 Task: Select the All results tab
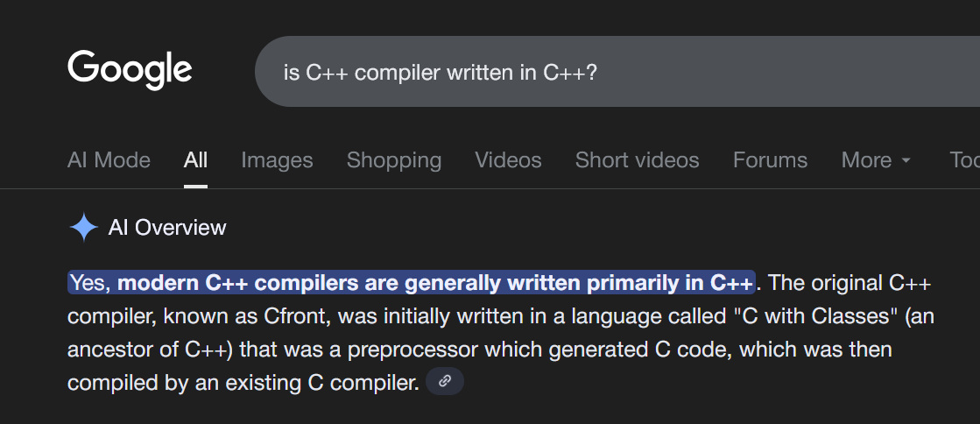point(195,160)
